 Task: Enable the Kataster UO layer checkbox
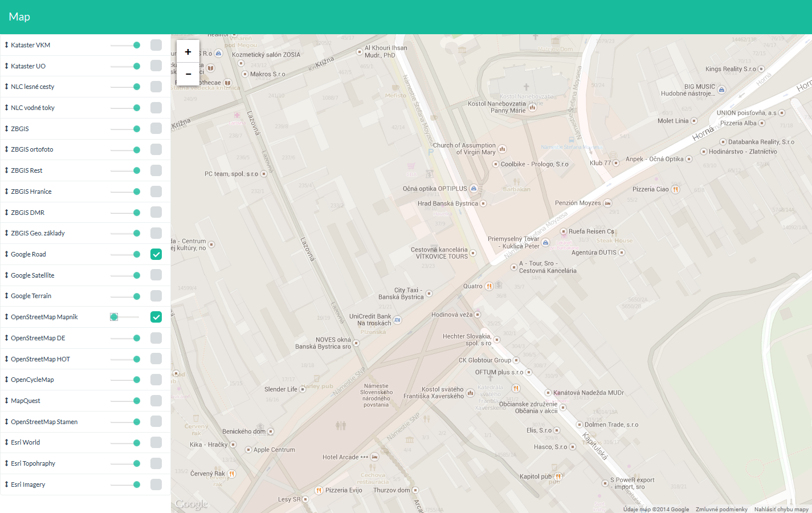pyautogui.click(x=156, y=66)
